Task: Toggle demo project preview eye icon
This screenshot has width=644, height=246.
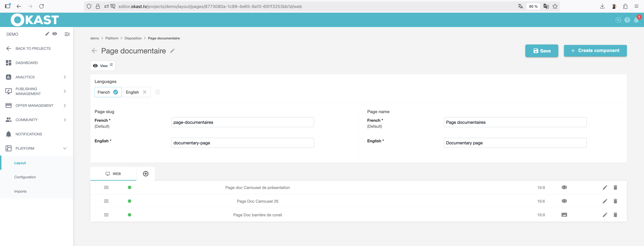Action: point(55,34)
